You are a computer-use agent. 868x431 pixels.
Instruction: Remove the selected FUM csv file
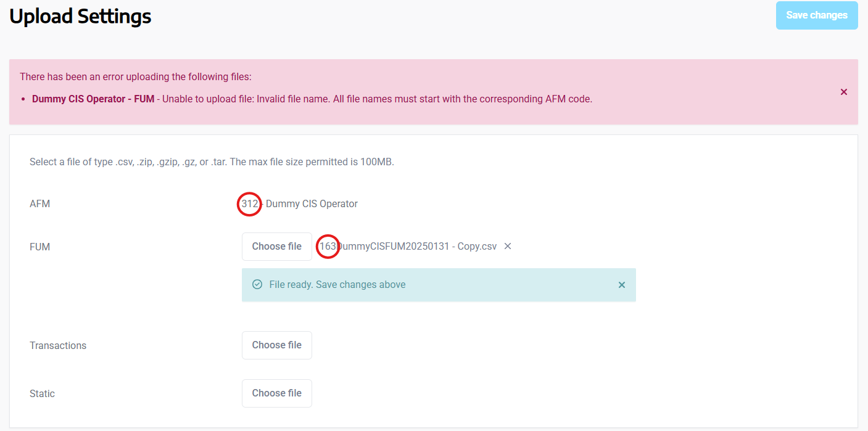508,246
